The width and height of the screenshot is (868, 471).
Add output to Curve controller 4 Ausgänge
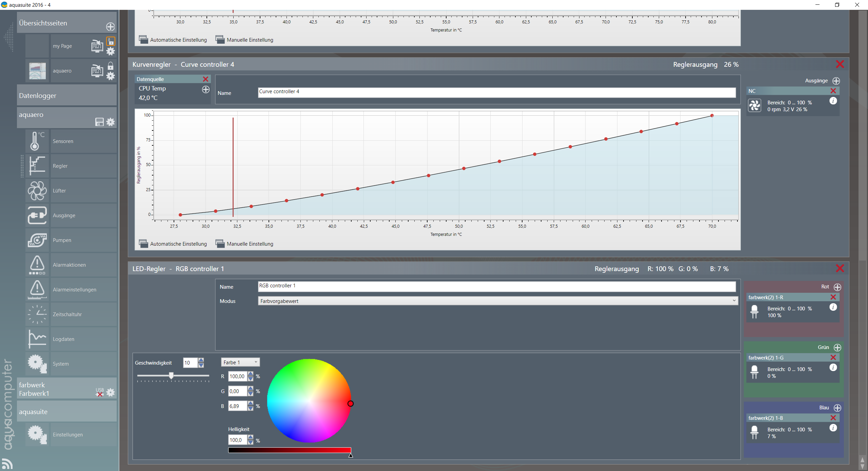click(836, 81)
